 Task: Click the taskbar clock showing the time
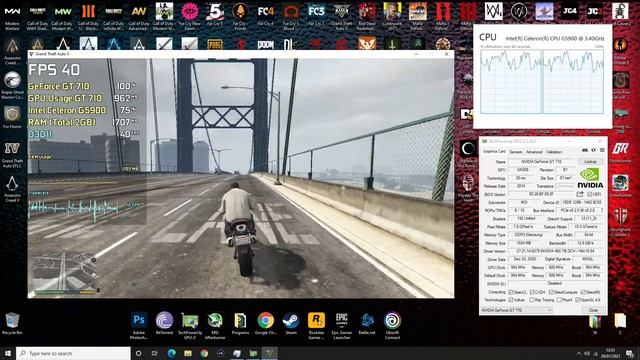click(x=611, y=353)
